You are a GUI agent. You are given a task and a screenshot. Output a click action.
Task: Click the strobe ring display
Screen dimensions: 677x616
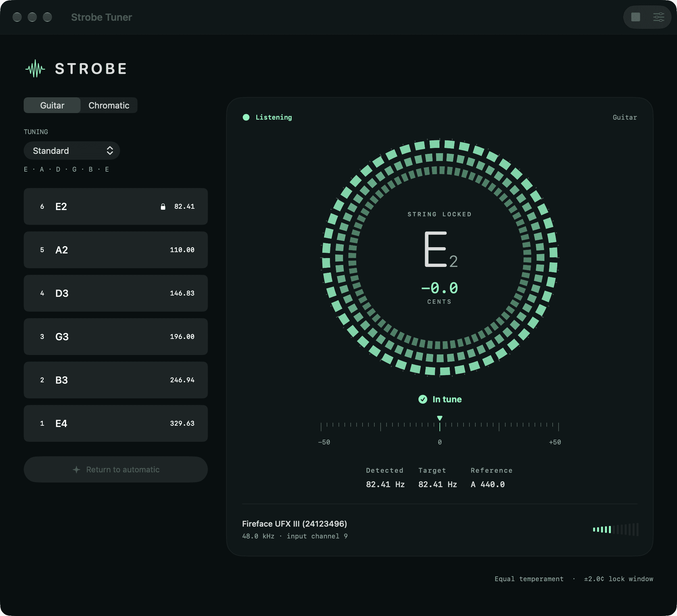coord(439,257)
